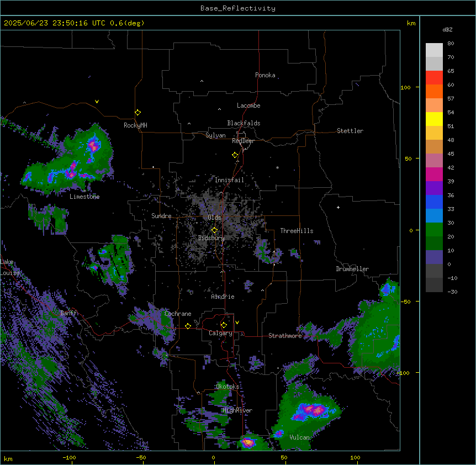
Task: Click the white asterisk marker east of RedDeer
Action: (277, 167)
